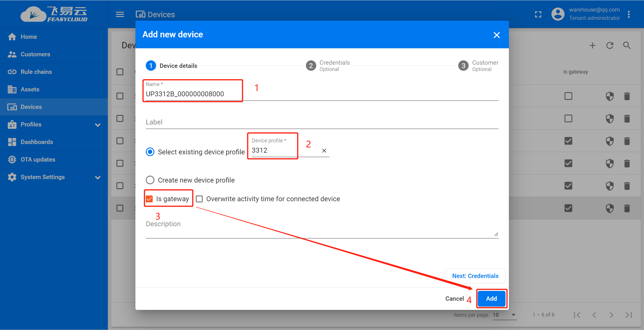The image size is (644, 330).
Task: Click the Add button
Action: tap(491, 298)
